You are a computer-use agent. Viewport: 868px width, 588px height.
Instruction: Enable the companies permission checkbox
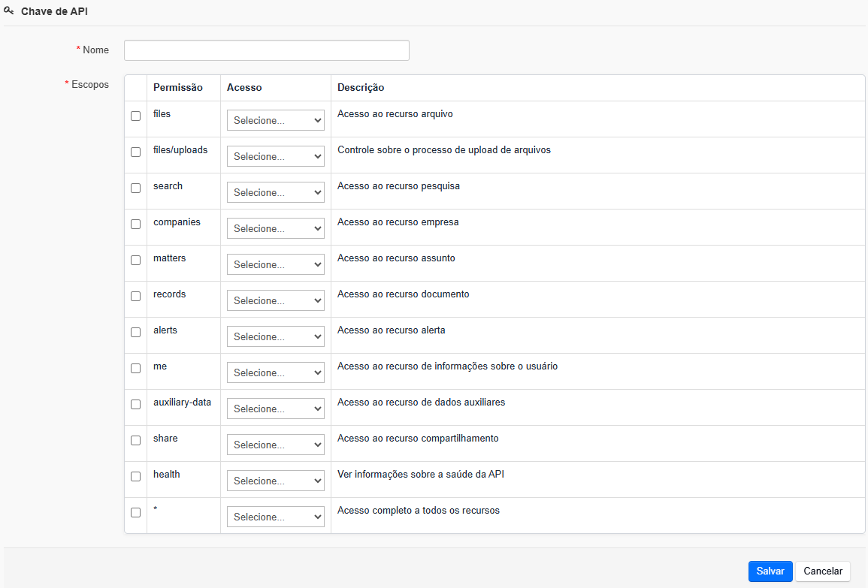click(135, 224)
